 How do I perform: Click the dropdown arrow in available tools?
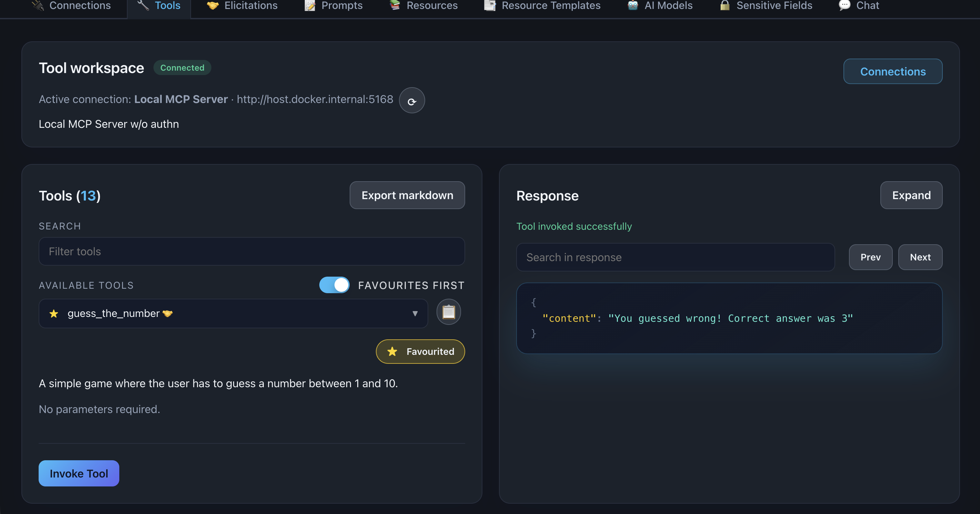coord(415,313)
